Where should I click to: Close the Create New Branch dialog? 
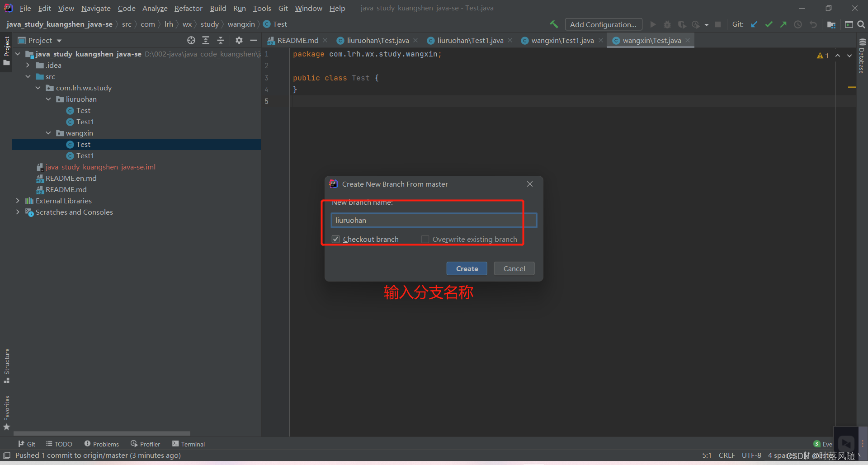530,184
